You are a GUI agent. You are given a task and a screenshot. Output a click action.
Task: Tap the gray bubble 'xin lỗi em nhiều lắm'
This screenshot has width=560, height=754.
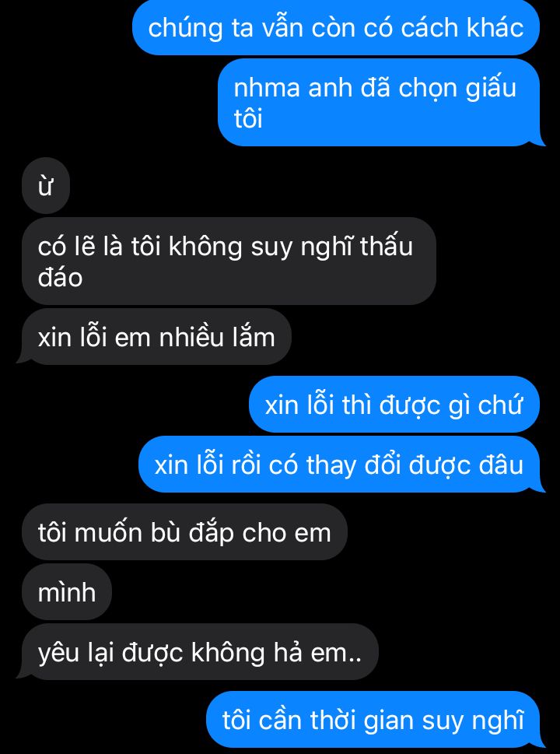point(155,337)
